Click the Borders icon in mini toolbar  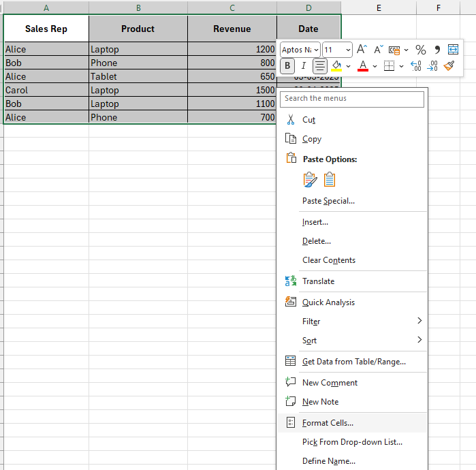pyautogui.click(x=389, y=65)
